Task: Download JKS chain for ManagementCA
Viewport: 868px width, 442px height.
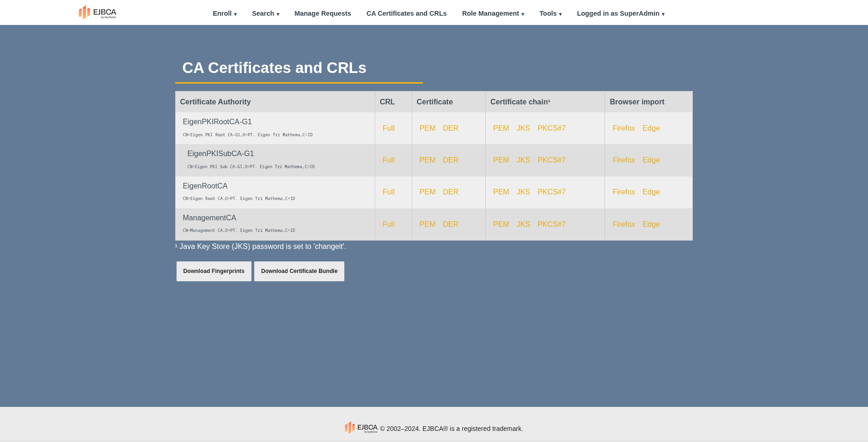Action: 523,224
